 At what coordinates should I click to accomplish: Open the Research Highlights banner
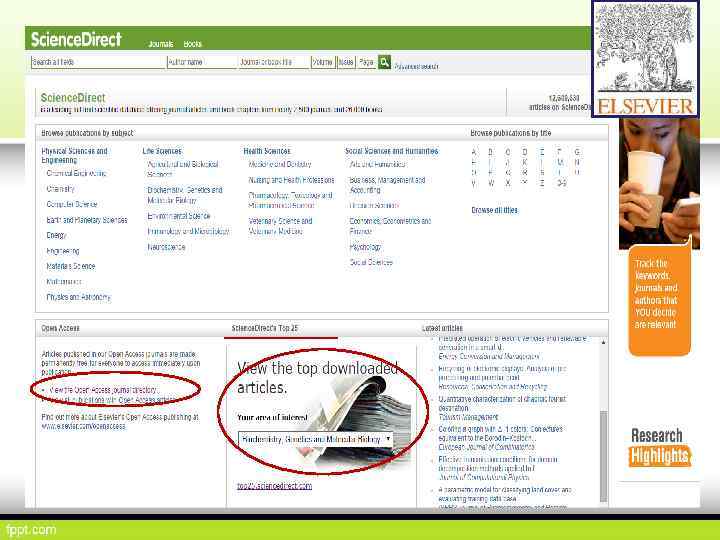659,447
